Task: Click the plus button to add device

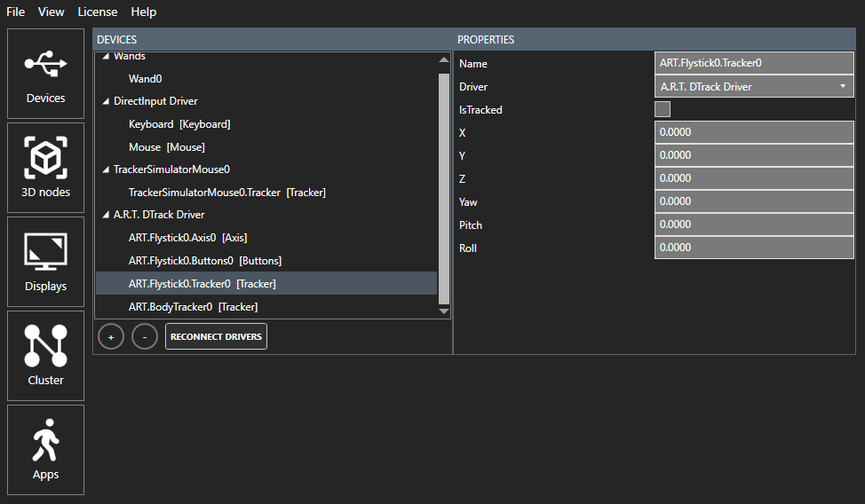Action: tap(110, 337)
